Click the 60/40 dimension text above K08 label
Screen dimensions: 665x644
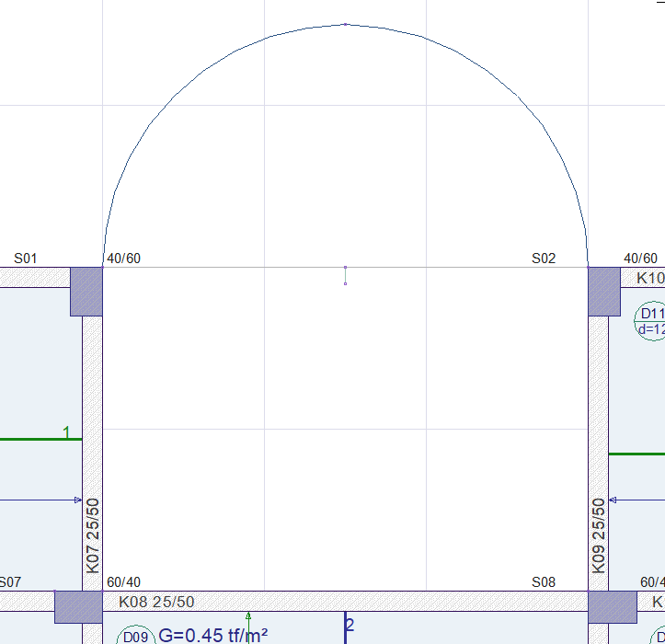coord(123,582)
